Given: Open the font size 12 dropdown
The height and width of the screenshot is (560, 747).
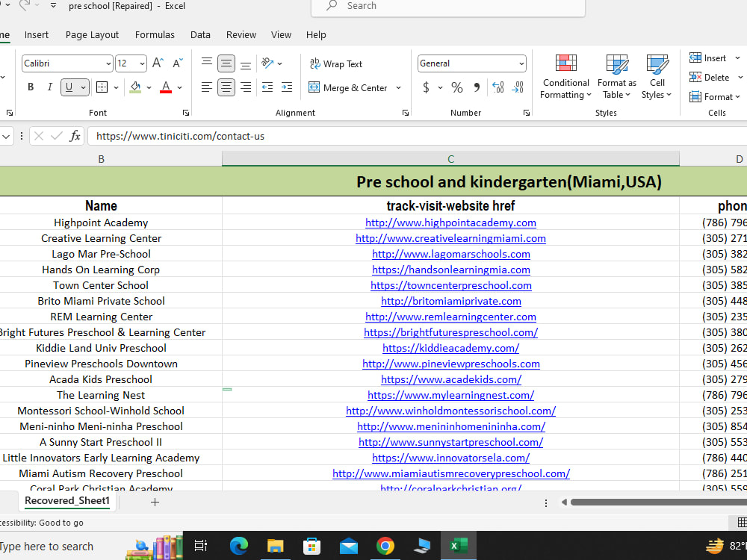Looking at the screenshot, I should click(143, 63).
